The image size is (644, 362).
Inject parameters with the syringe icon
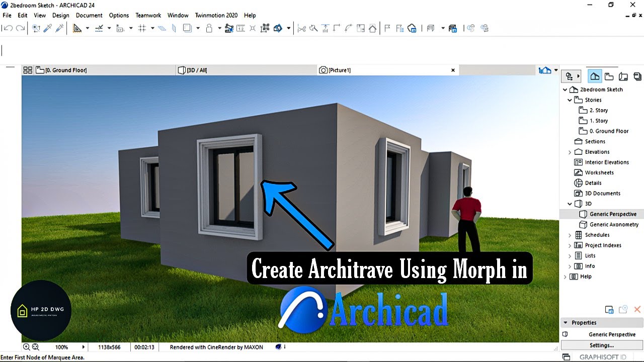coord(59,28)
